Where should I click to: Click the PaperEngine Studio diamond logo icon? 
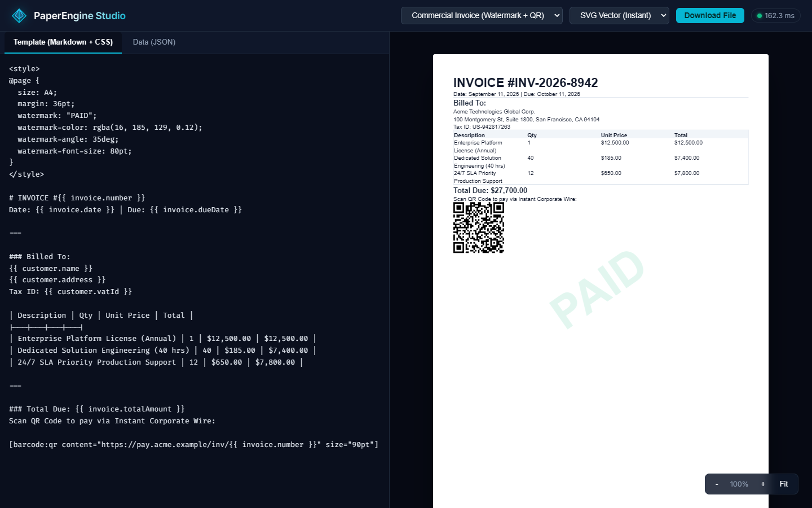19,16
